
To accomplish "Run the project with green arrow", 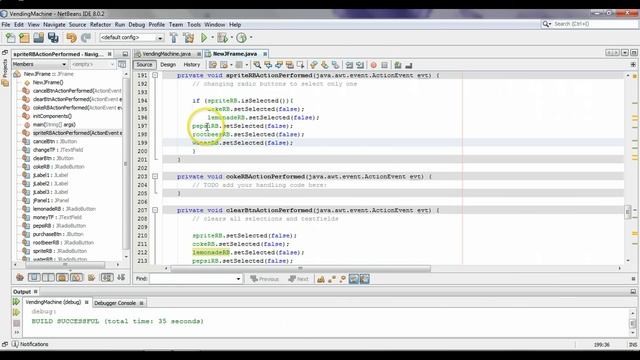I will coord(204,38).
